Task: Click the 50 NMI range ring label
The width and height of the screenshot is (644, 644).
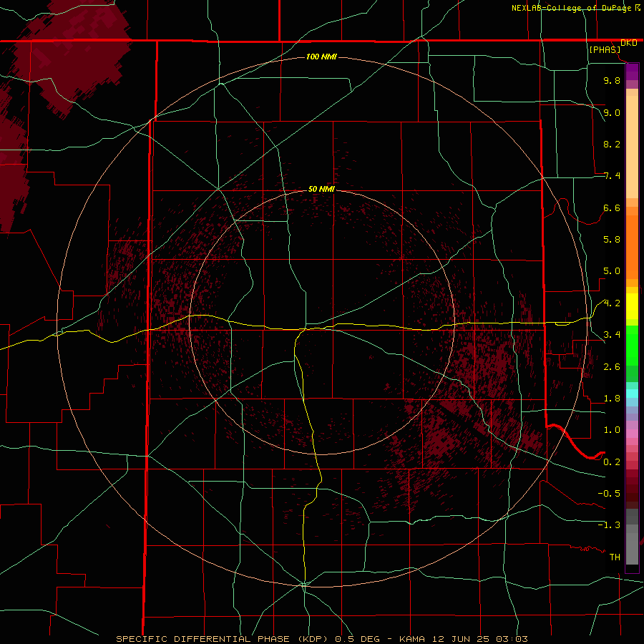Action: 321,189
